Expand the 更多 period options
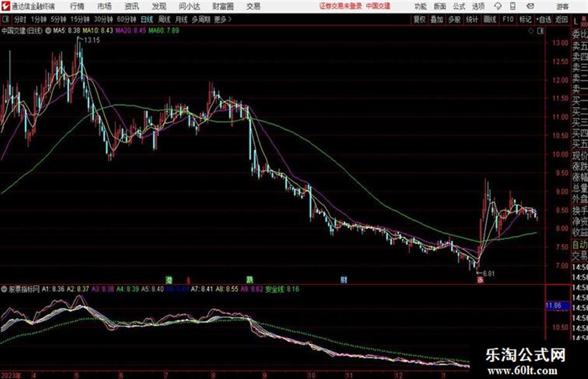Image resolution: width=588 pixels, height=379 pixels. 223,19
